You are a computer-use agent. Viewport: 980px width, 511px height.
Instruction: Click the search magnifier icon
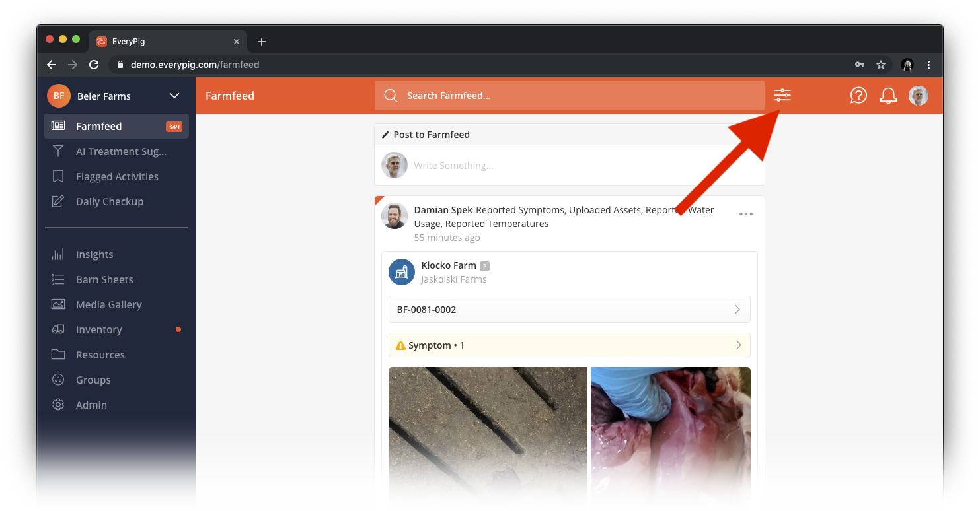click(x=391, y=96)
